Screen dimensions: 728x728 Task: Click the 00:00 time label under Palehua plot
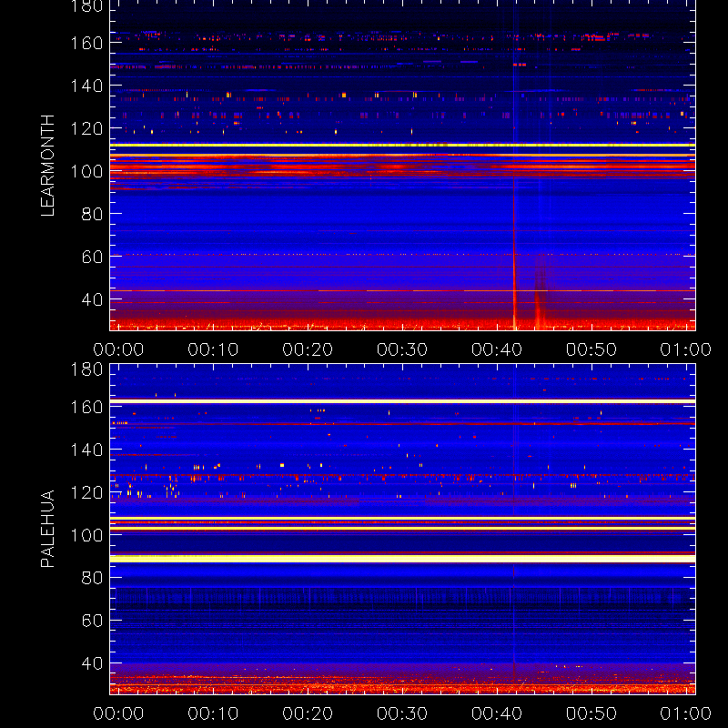pos(118,713)
